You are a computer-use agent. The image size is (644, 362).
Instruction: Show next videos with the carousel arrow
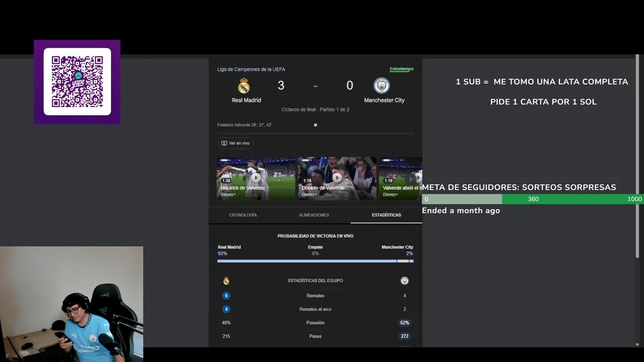(412, 179)
